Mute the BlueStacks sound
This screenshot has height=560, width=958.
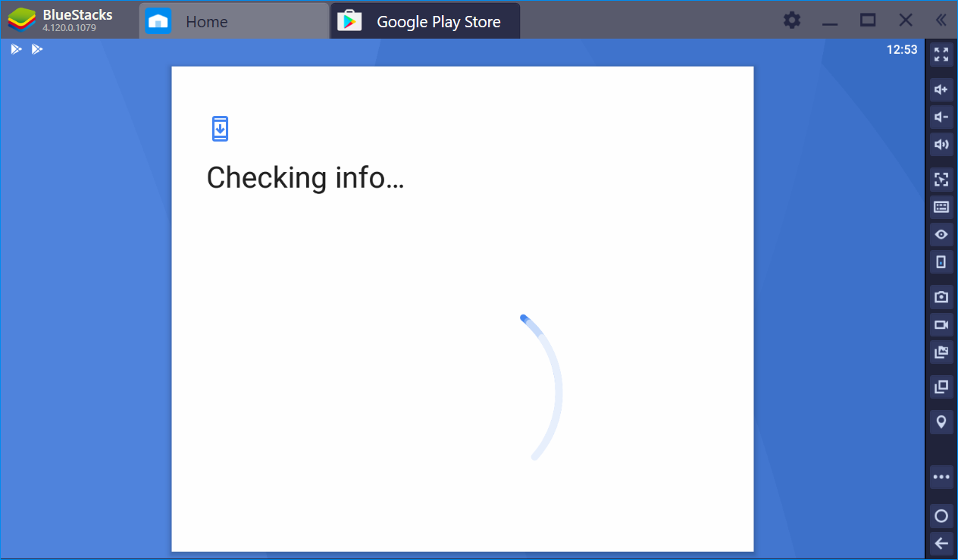coord(941,144)
